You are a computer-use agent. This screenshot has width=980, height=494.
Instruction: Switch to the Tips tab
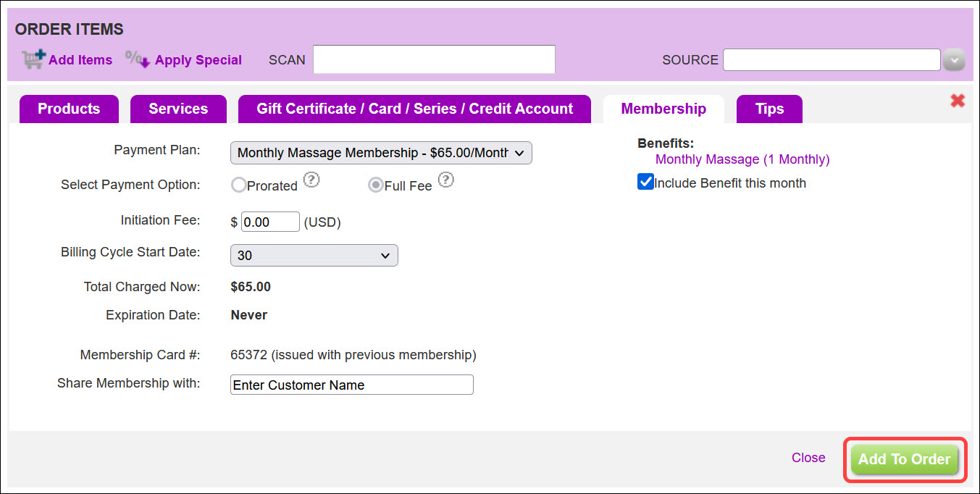[769, 109]
